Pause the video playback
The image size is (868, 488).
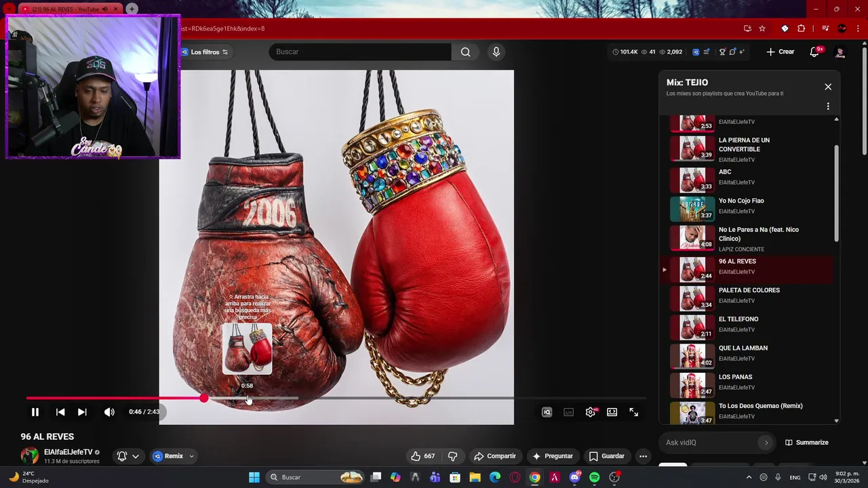(35, 412)
